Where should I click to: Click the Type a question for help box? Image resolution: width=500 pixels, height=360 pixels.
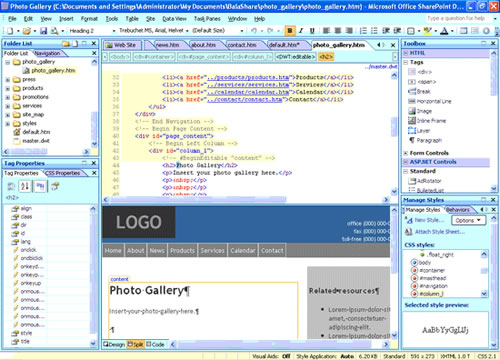pyautogui.click(x=459, y=19)
